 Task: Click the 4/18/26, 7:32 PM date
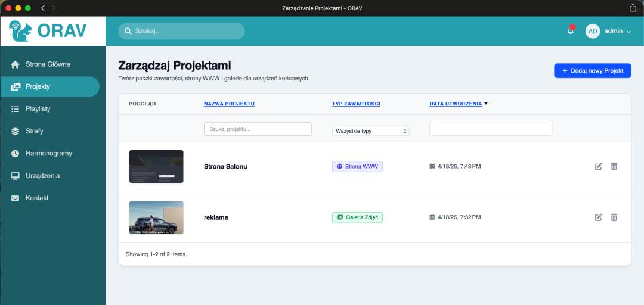459,217
